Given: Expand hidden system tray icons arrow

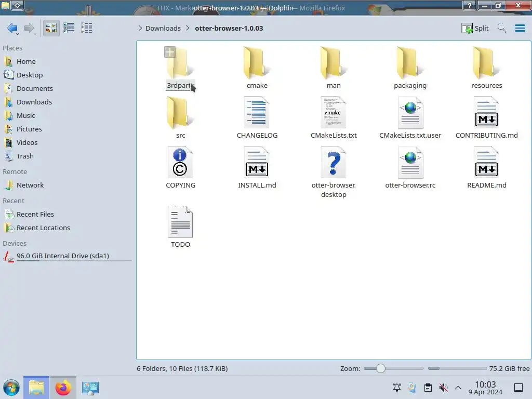Looking at the screenshot, I should (458, 388).
